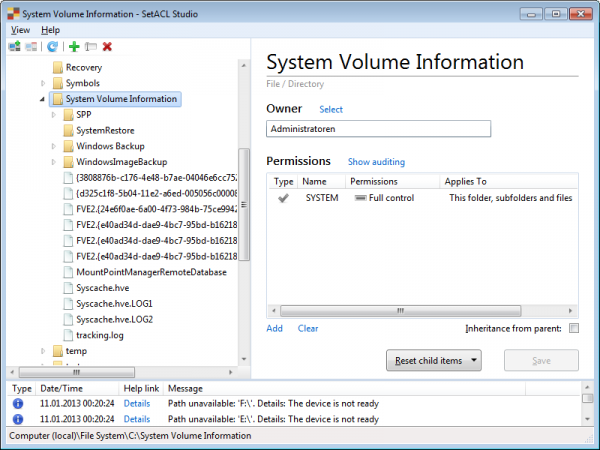Viewport: 600px width, 450px height.
Task: Click the SYSTEM entry allow checkmark icon
Action: tap(283, 198)
